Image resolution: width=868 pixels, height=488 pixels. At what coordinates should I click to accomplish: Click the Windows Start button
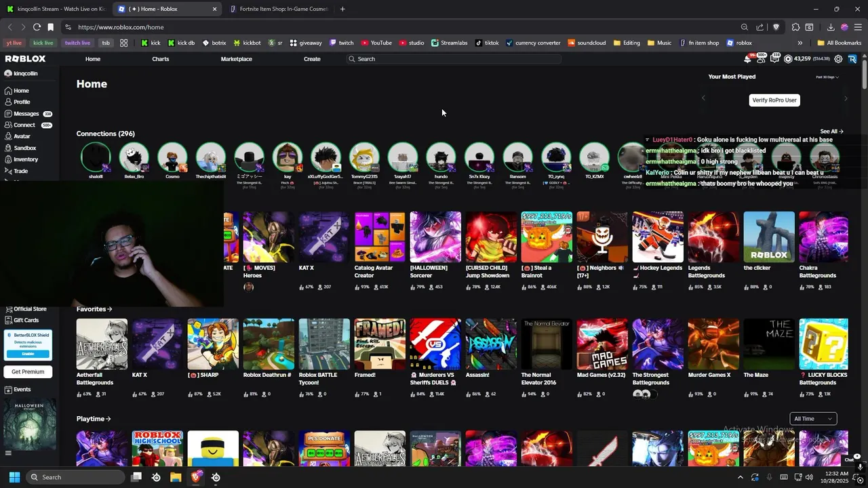[14, 477]
